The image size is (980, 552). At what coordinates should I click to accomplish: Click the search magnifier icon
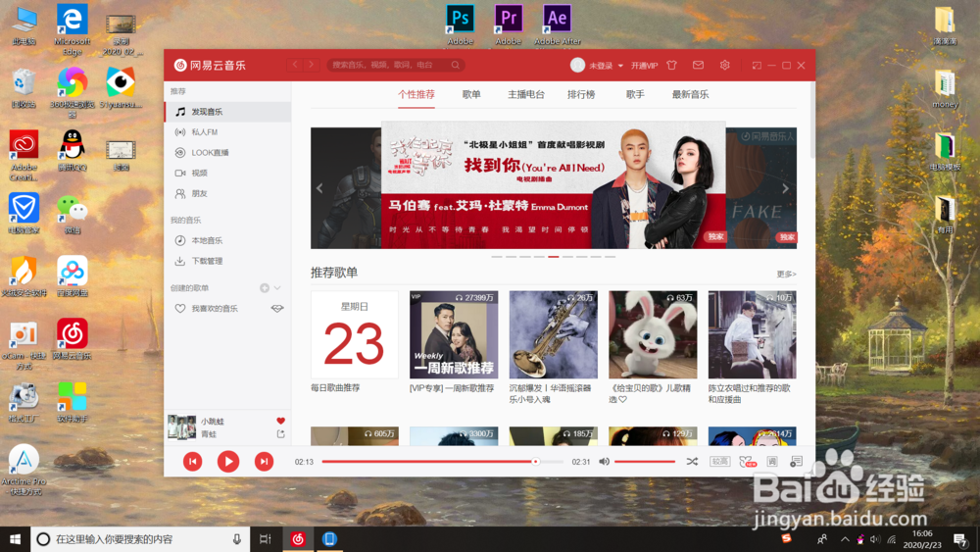[x=456, y=65]
